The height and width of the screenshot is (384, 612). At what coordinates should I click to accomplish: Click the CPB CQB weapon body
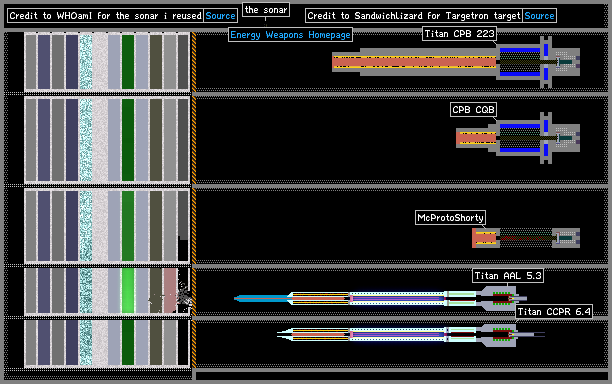point(518,138)
